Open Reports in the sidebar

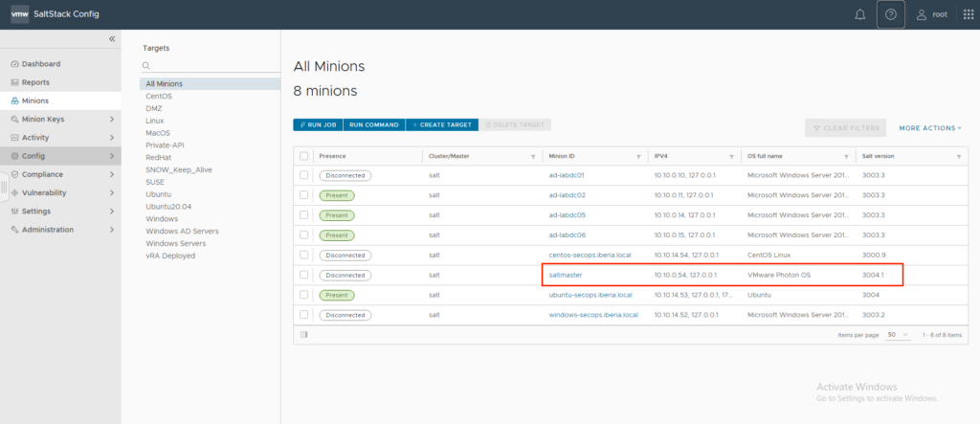point(35,82)
